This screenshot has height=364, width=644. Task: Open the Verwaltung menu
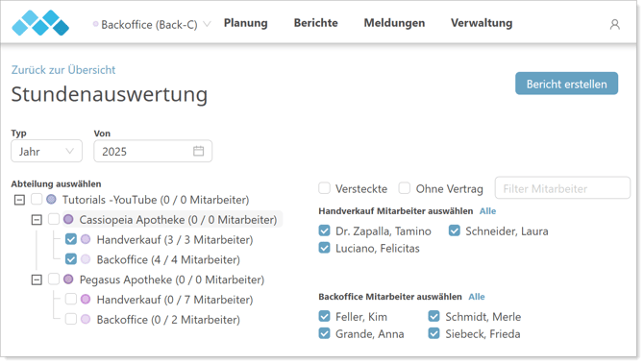coord(482,23)
